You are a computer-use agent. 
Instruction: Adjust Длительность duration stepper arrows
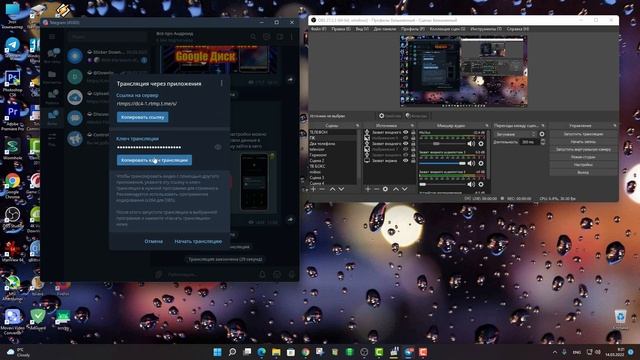coord(542,142)
